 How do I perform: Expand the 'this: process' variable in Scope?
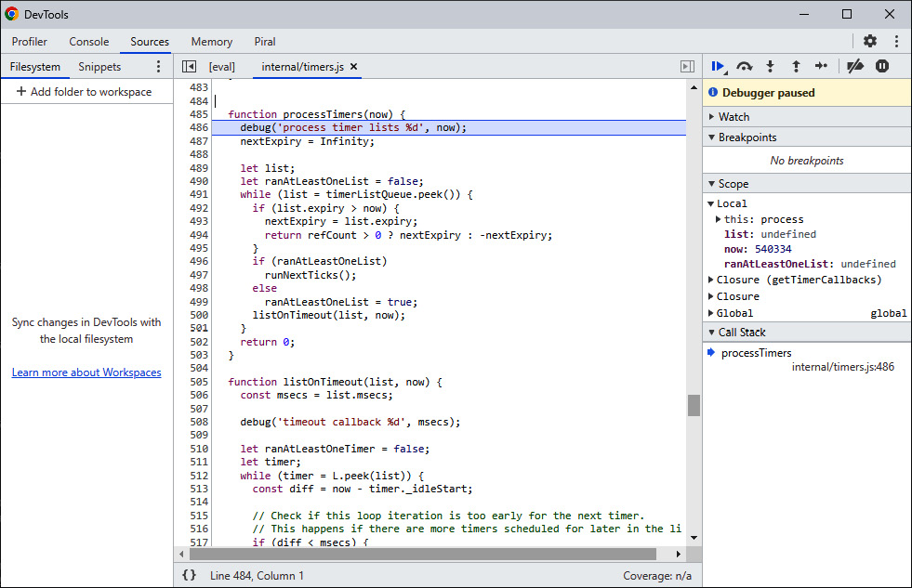(x=718, y=216)
